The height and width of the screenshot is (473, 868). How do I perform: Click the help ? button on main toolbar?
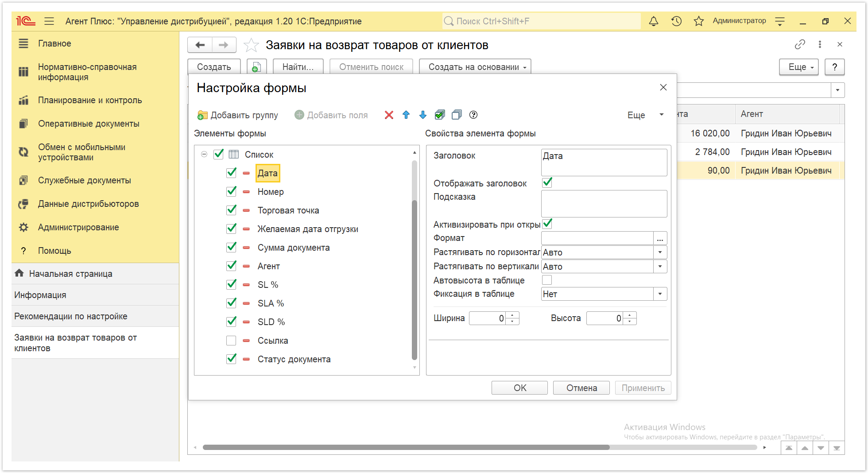tap(835, 67)
